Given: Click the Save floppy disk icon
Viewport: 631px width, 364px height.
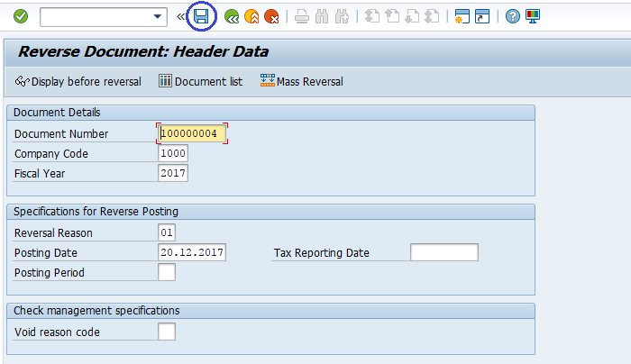Looking at the screenshot, I should tap(202, 16).
